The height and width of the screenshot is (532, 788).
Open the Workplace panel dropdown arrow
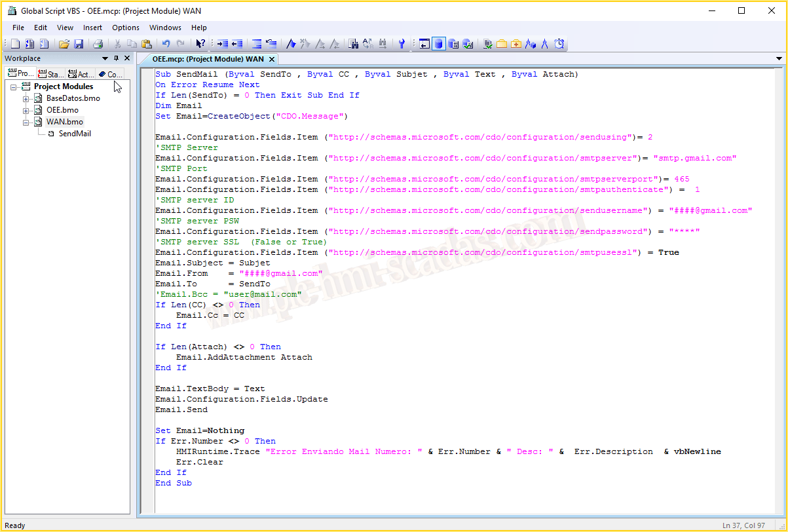(x=105, y=58)
